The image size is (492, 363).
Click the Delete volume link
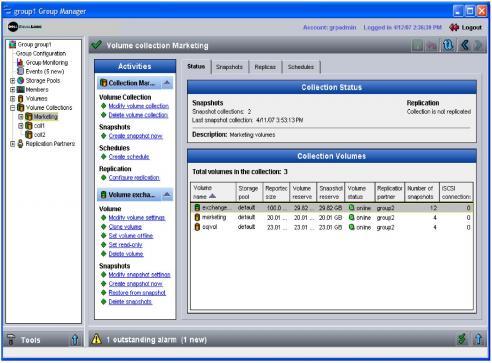[x=126, y=254]
